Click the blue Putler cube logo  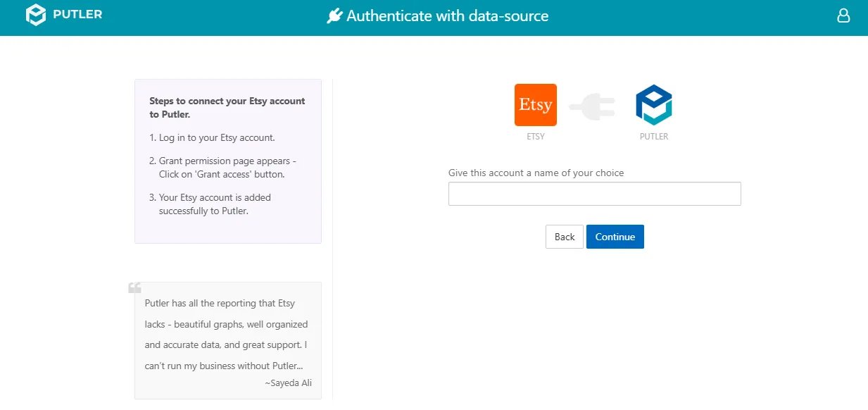click(x=654, y=105)
